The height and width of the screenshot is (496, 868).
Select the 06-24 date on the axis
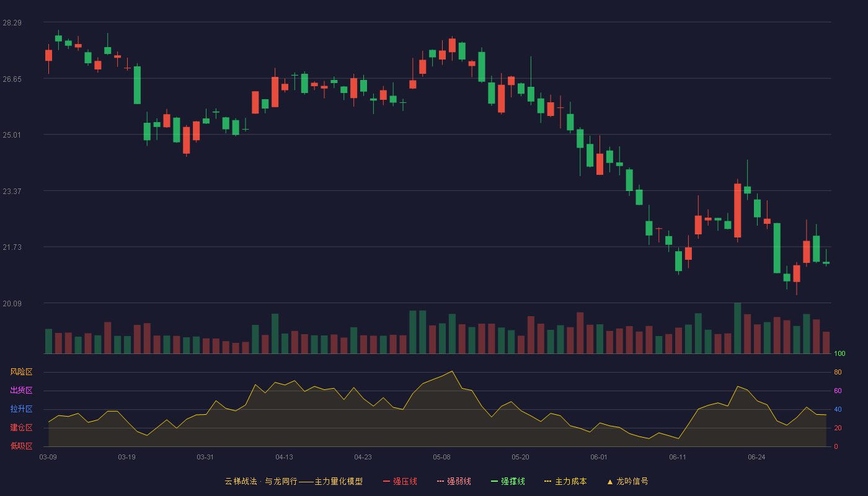756,457
